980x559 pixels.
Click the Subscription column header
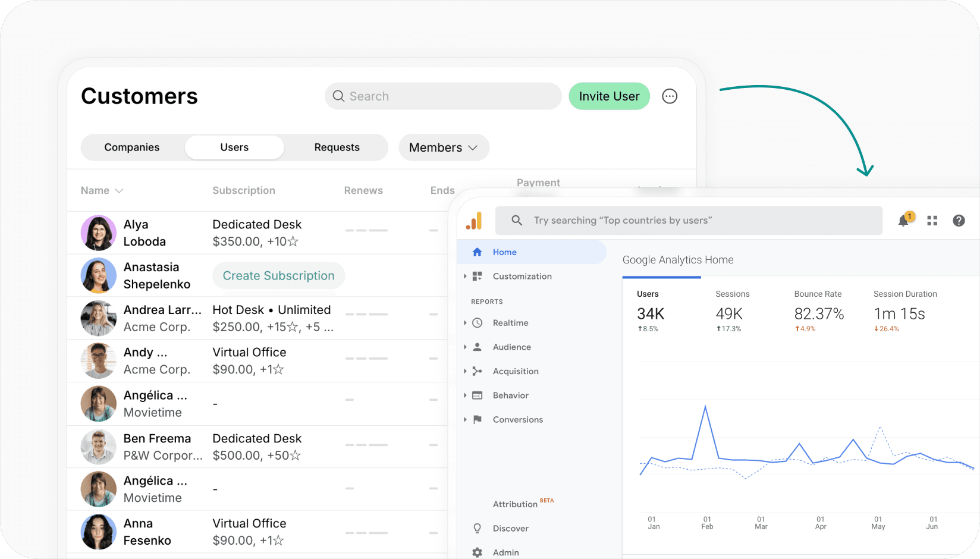coord(244,190)
